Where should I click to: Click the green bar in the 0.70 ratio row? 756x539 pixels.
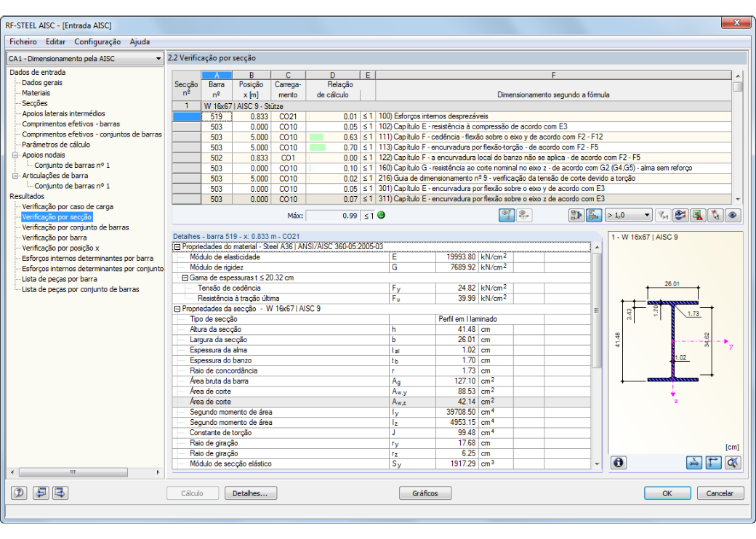pos(317,148)
